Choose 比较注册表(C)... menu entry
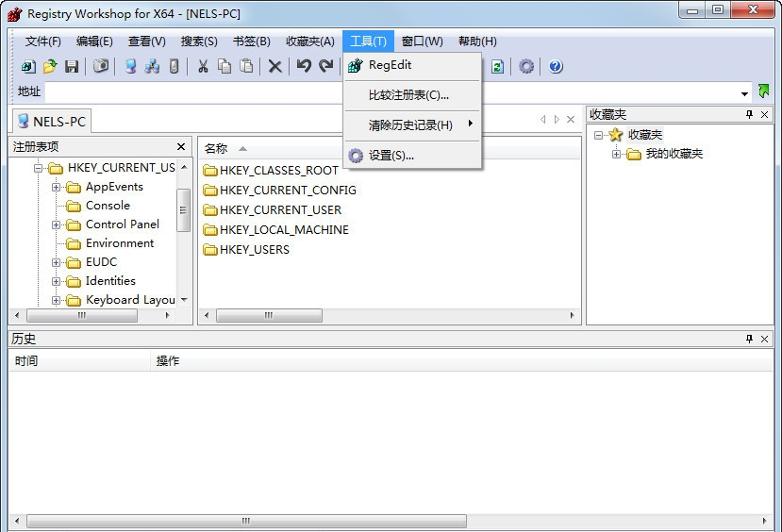Image resolution: width=782 pixels, height=532 pixels. point(413,95)
